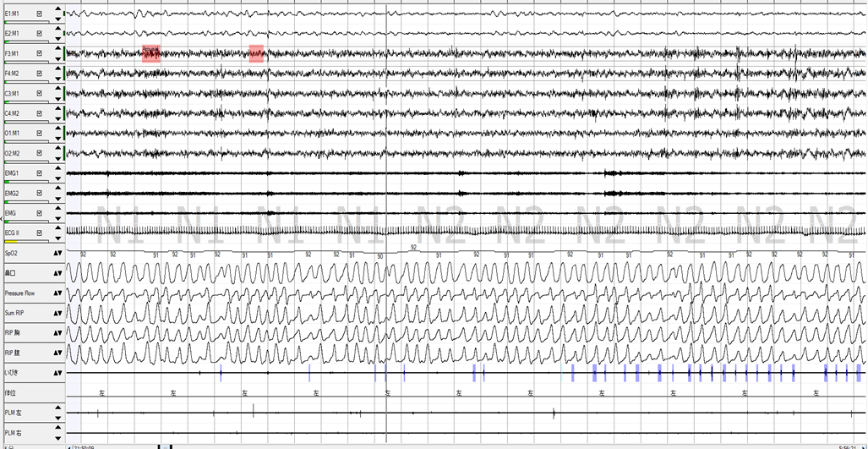Viewport: 868px width, 449px height.
Task: Increase amplitude with C3:M1 up arrow
Action: [57, 89]
